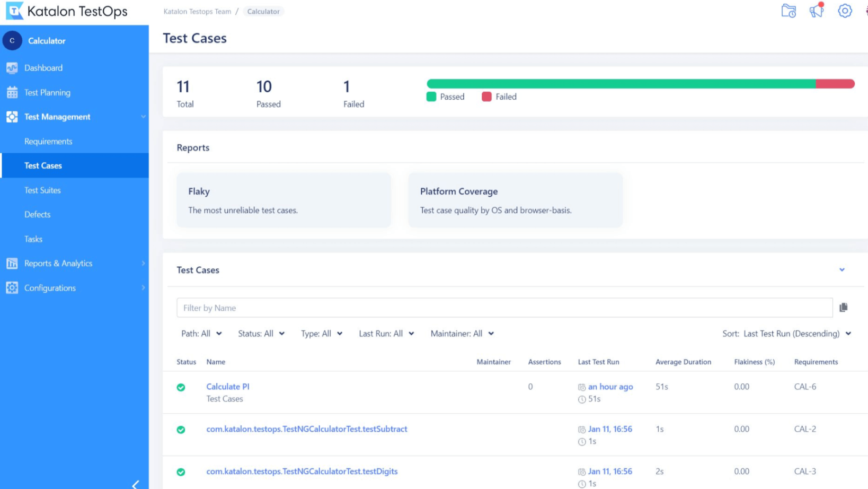Open Requirements under Test Management
The height and width of the screenshot is (489, 868).
tap(48, 142)
